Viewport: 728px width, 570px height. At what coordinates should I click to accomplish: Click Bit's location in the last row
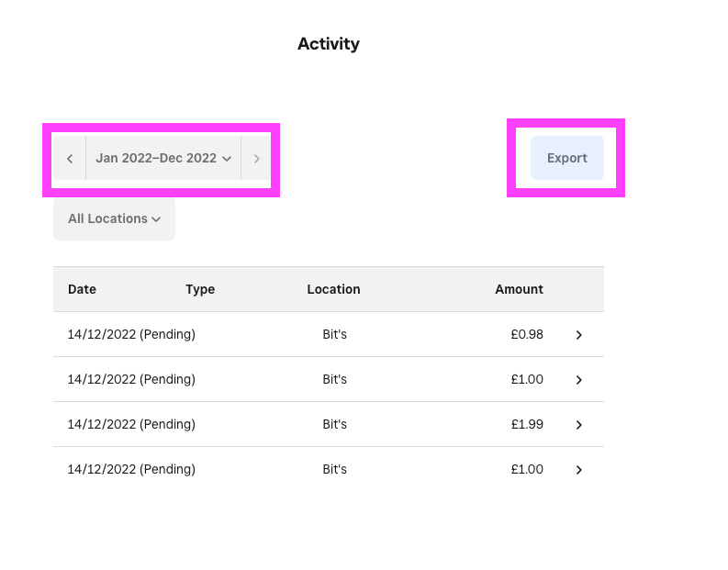(334, 470)
